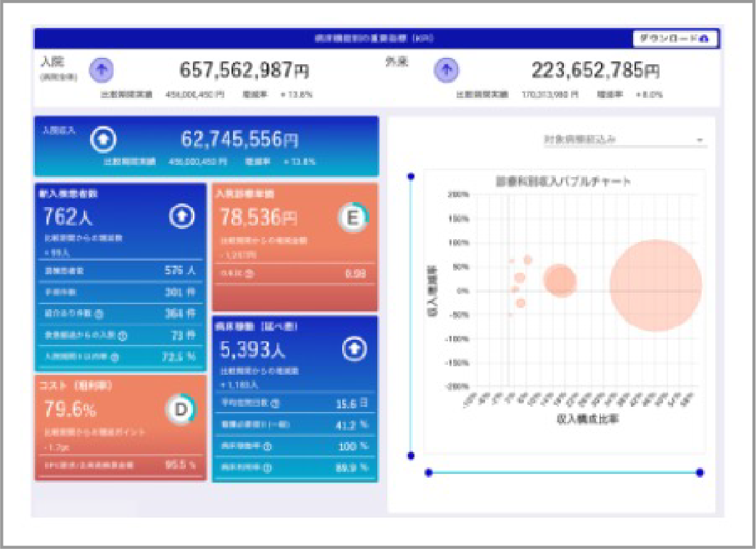
Task: Click top handle of vertical range slider
Action: (x=411, y=176)
